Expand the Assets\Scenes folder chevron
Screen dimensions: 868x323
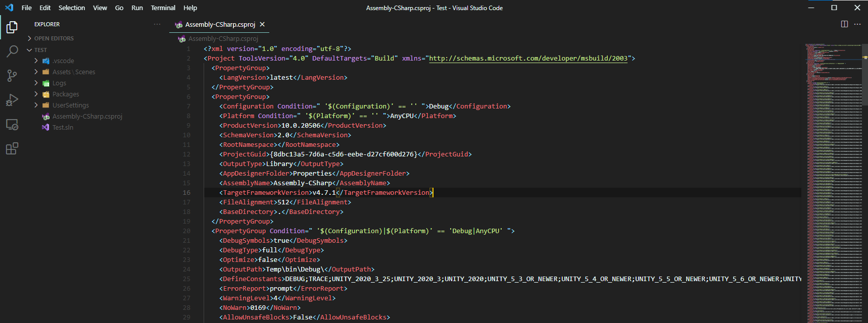36,72
